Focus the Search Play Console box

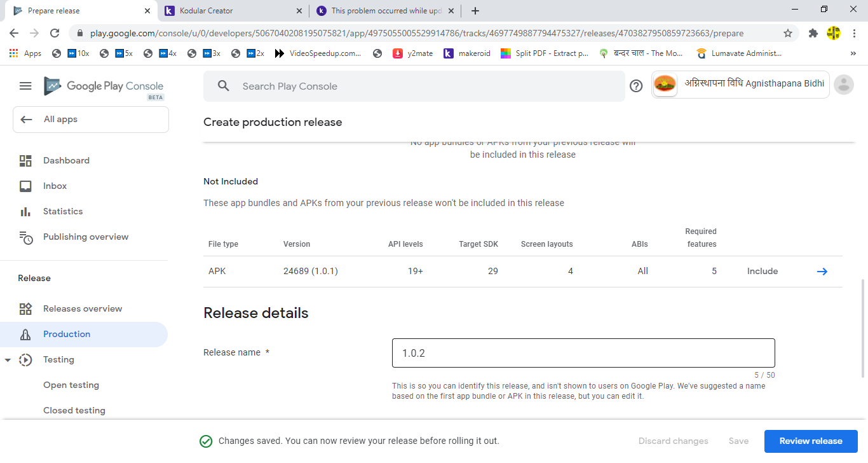(413, 86)
